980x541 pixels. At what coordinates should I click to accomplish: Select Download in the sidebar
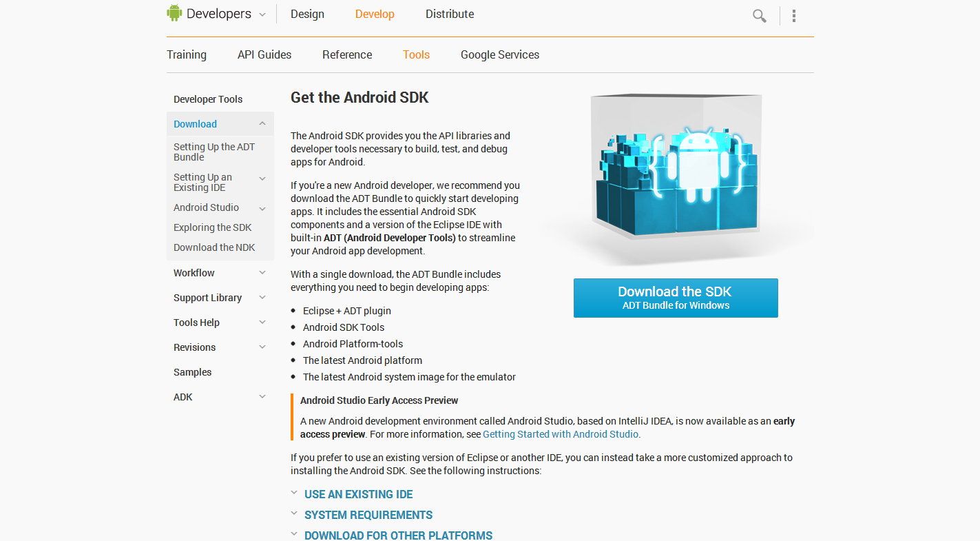[195, 124]
